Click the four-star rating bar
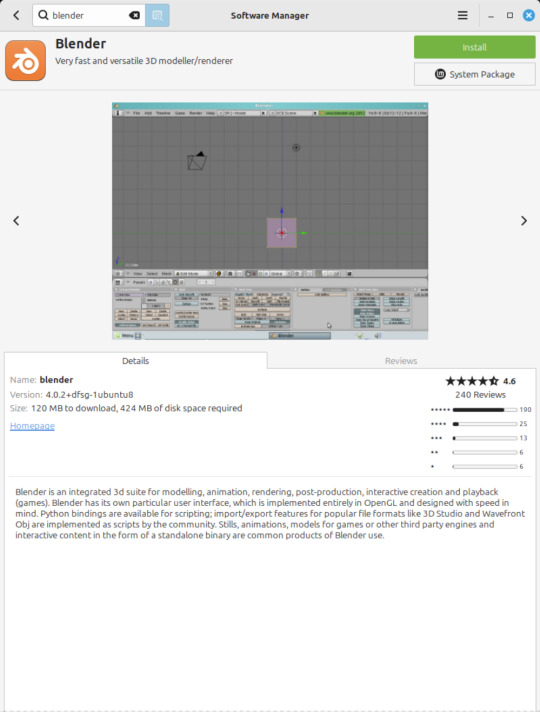Screen dimensions: 540x712 [485, 424]
